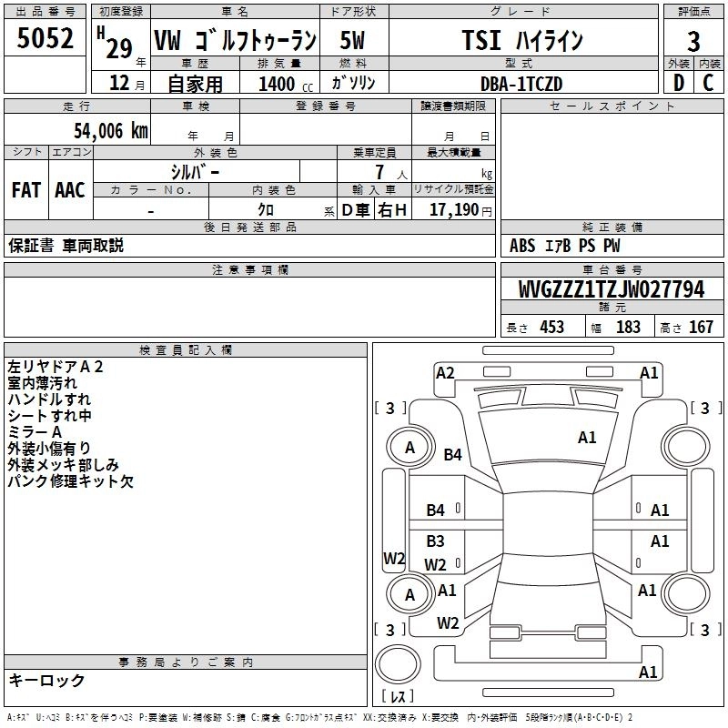
Task: Click the interior color value クロ
Action: point(266,210)
